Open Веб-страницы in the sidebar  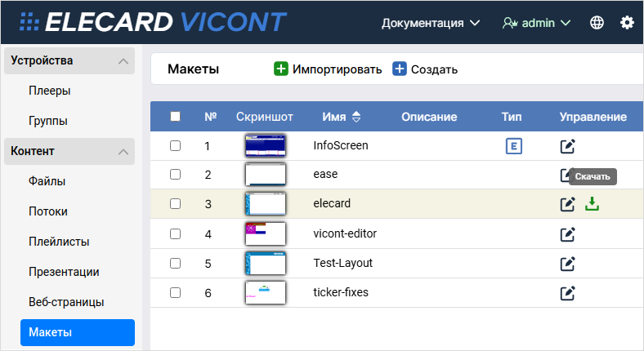click(x=66, y=302)
